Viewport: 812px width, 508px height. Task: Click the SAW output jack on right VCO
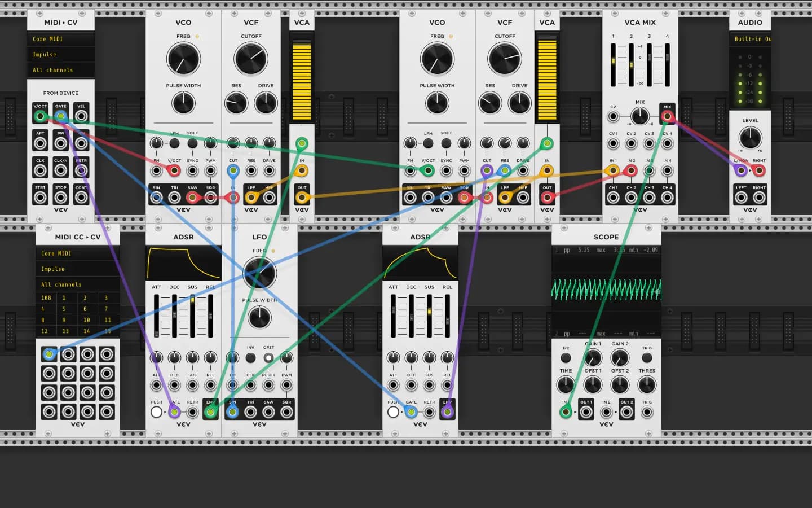[x=446, y=198]
